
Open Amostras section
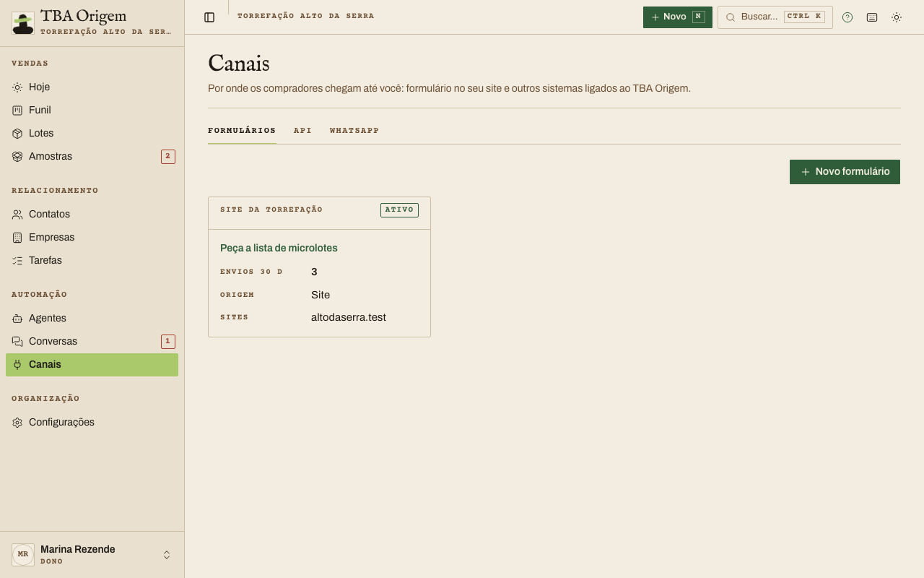coord(92,157)
